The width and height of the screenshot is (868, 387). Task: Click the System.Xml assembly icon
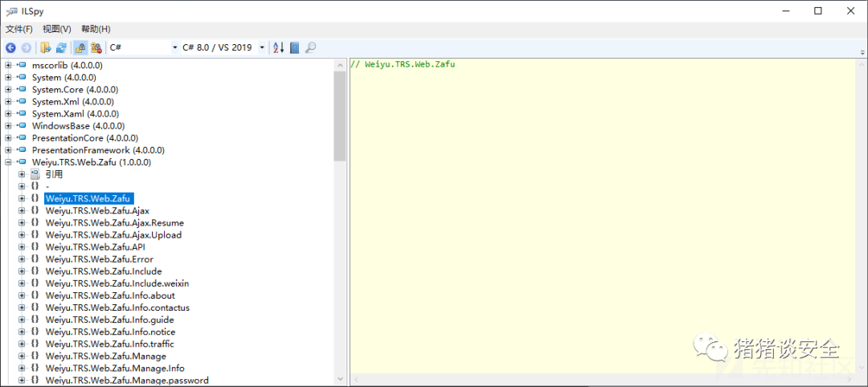pyautogui.click(x=21, y=102)
